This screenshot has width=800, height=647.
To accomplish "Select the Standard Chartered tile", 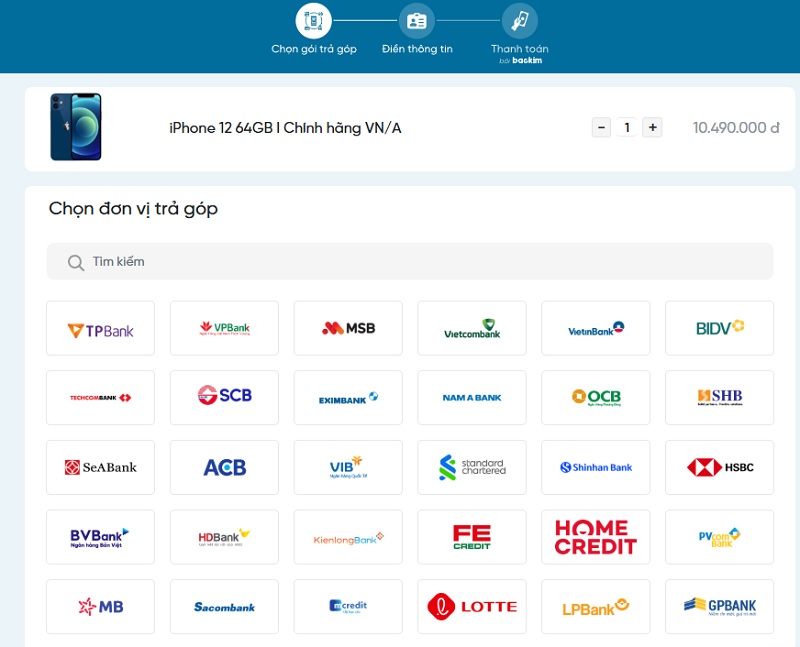I will tap(472, 467).
